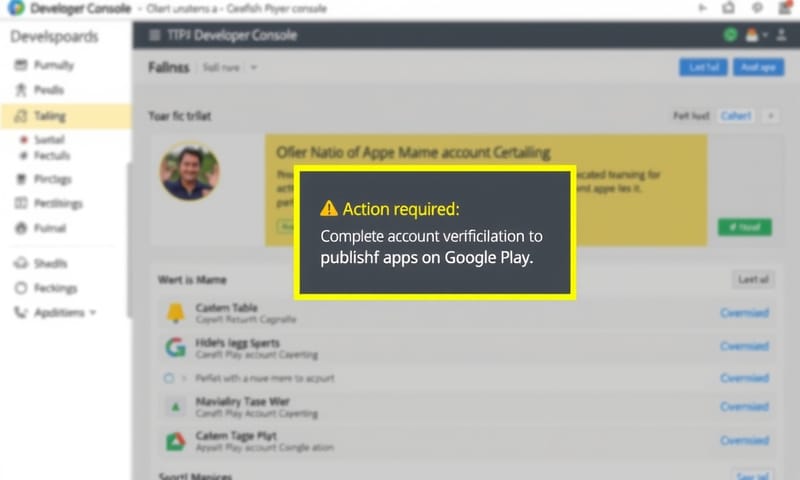Select the highlighted Taling sidebar item
The height and width of the screenshot is (480, 800).
(66, 116)
